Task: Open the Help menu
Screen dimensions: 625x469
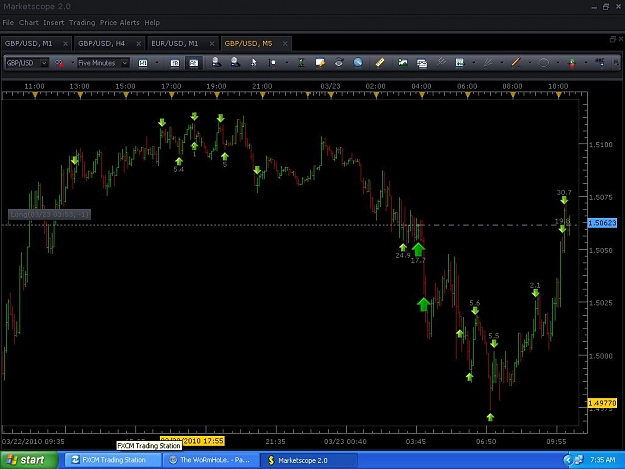Action: click(152, 23)
